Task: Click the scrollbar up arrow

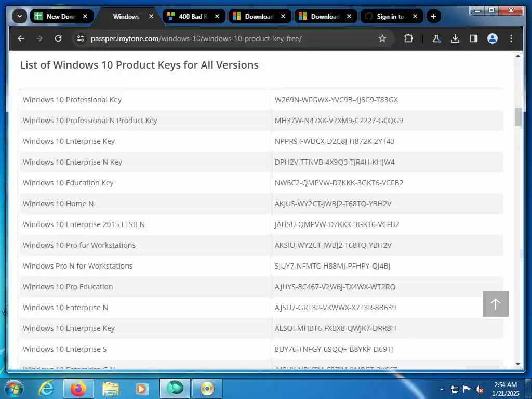Action: 518,56
